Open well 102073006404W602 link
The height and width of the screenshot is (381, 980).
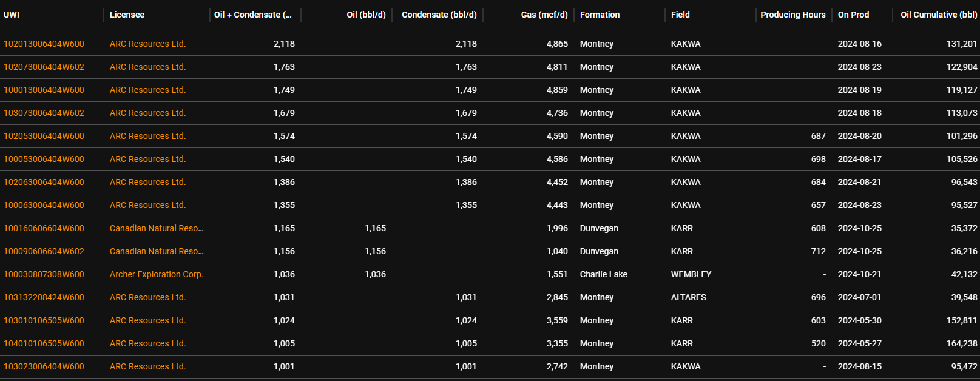coord(44,67)
